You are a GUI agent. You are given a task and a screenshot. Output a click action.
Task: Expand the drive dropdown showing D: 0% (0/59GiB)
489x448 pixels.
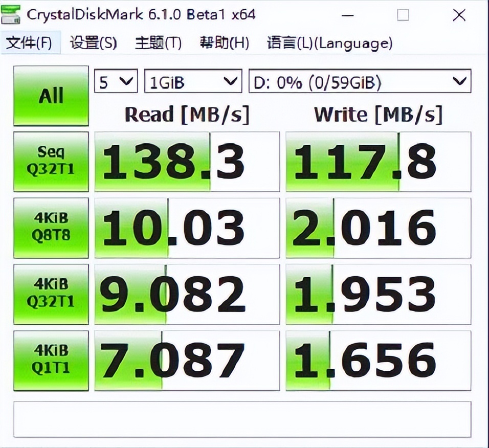coord(360,81)
